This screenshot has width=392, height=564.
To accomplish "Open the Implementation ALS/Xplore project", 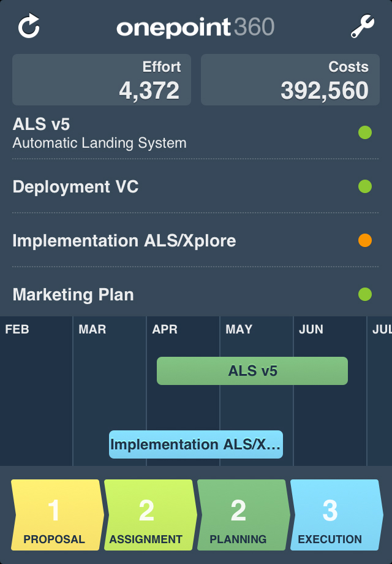I will (126, 240).
